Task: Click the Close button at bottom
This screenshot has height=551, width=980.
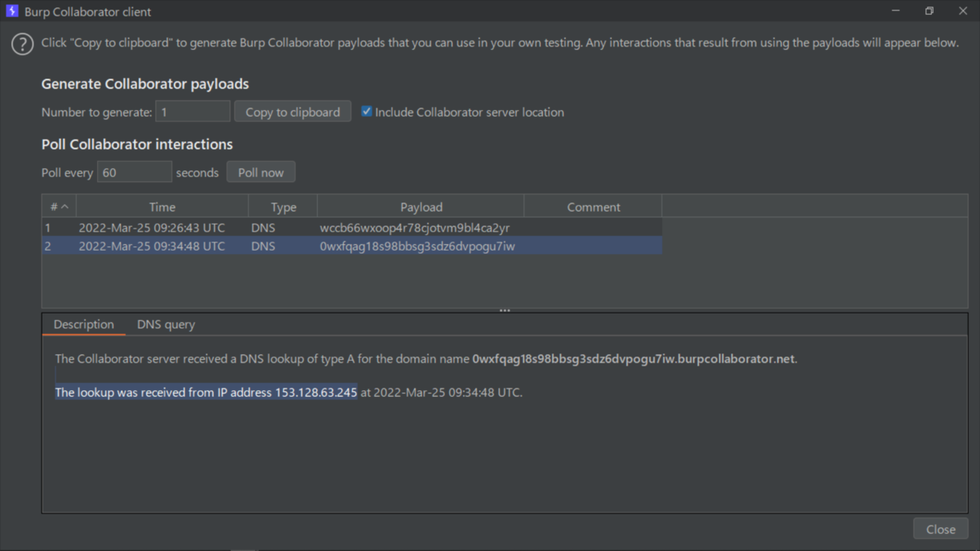Action: click(x=941, y=529)
